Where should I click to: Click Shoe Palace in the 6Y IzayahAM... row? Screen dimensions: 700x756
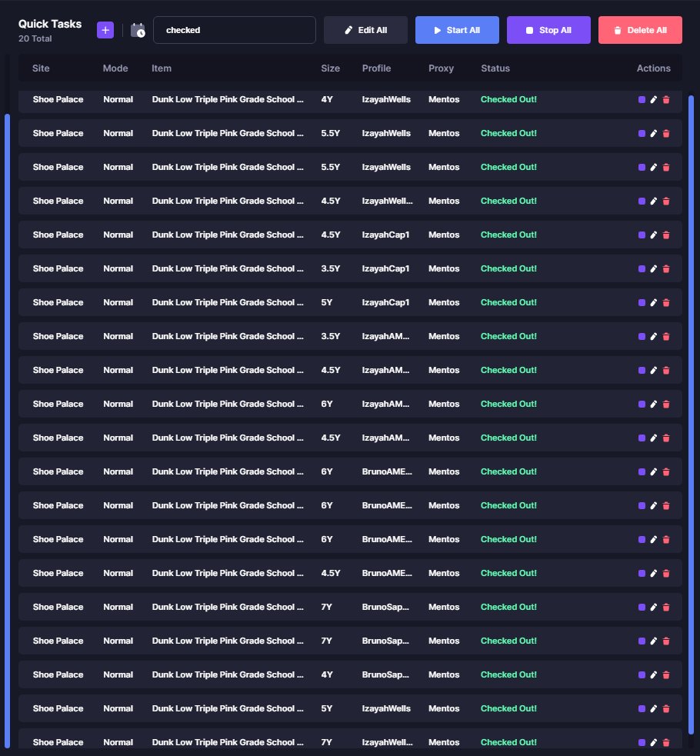58,404
